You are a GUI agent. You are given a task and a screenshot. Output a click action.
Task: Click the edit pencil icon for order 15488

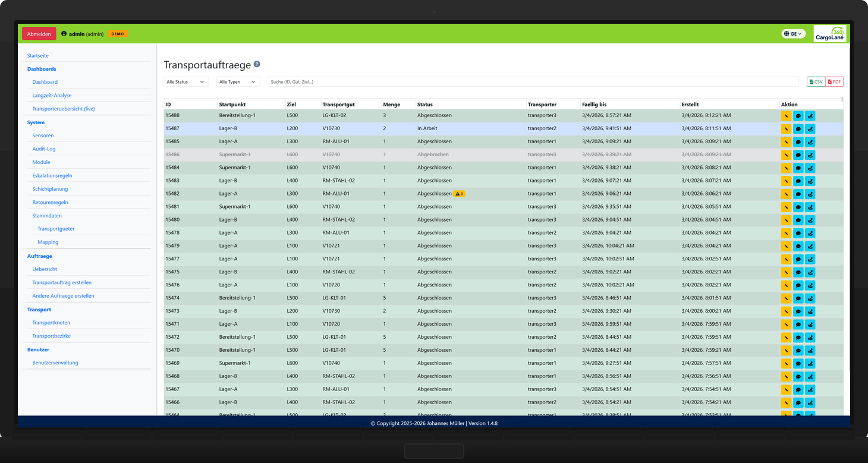pos(786,116)
